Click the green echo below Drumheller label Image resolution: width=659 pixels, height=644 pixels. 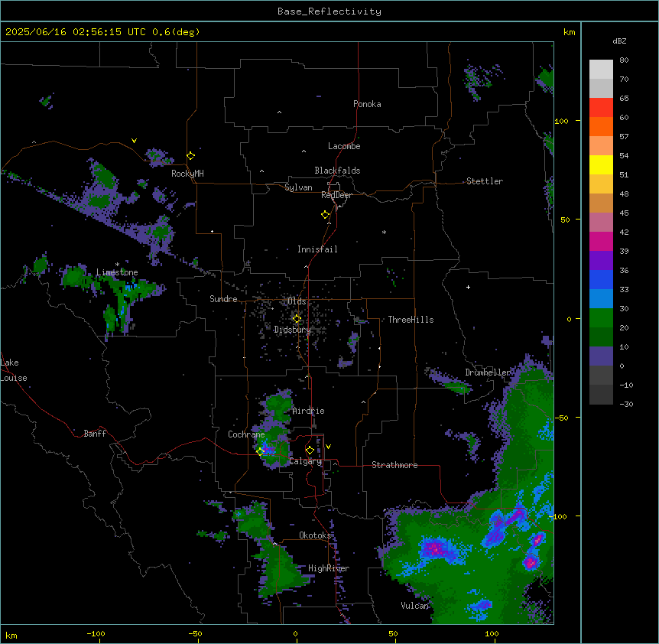coord(457,387)
